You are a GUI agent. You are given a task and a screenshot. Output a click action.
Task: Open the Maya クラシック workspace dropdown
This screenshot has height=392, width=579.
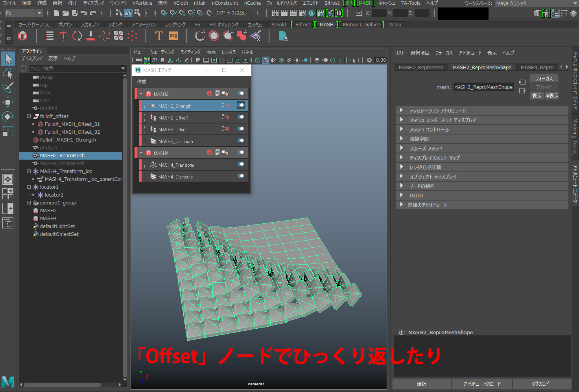coord(536,4)
